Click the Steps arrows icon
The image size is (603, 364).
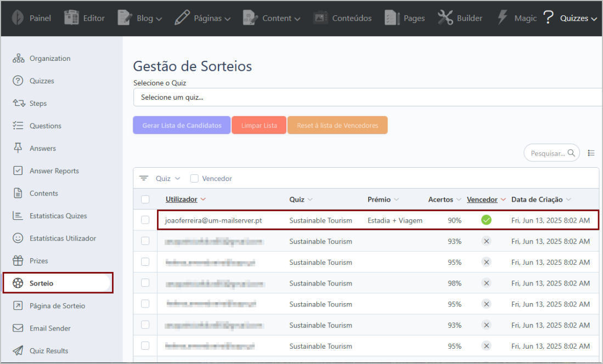coord(19,103)
